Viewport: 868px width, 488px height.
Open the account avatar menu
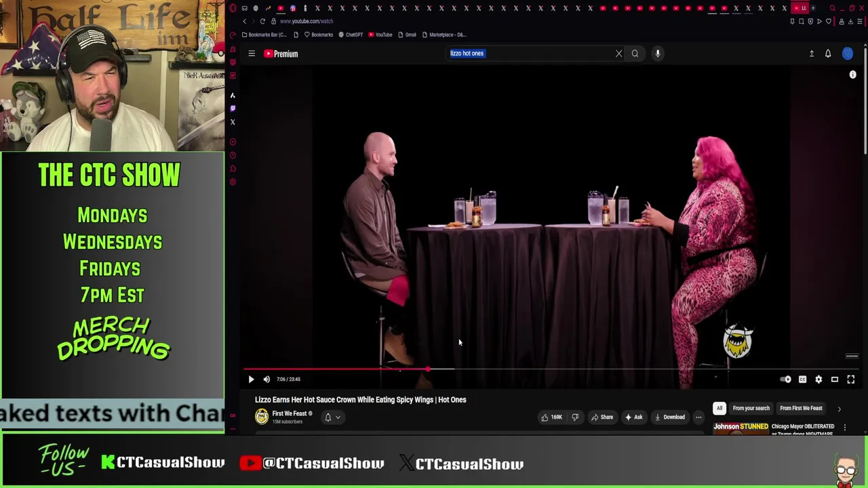pos(848,54)
